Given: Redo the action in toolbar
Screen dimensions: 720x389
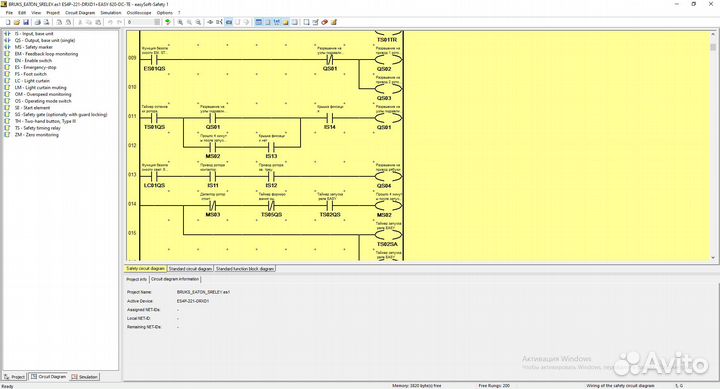Looking at the screenshot, I should (x=119, y=22).
